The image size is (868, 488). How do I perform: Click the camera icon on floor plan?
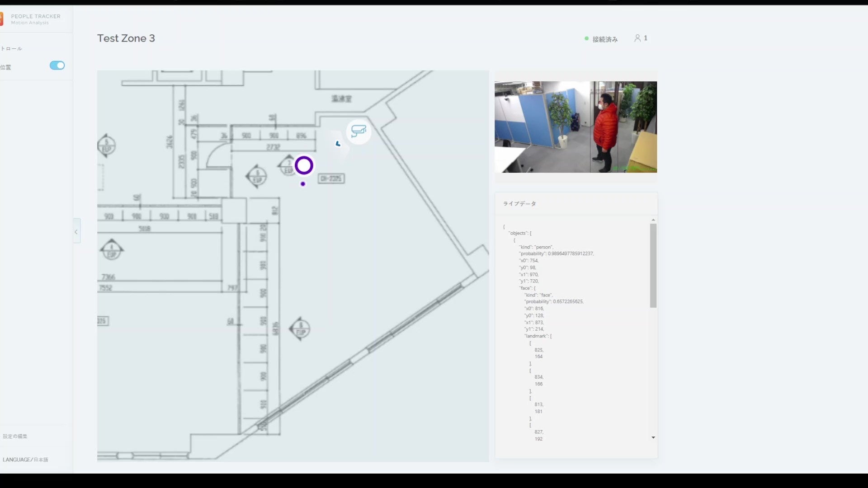[359, 131]
